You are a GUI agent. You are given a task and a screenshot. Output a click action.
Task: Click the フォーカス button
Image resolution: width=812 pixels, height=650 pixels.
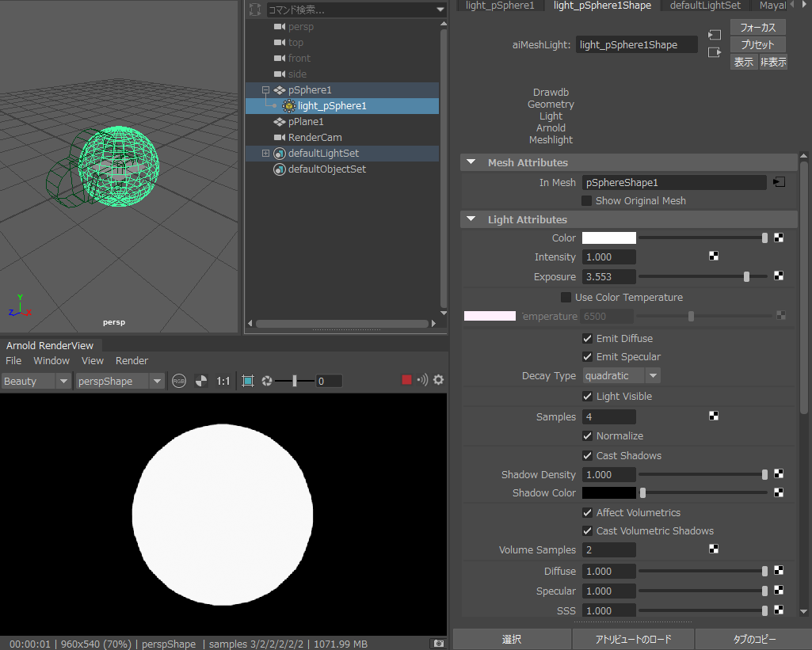click(757, 27)
